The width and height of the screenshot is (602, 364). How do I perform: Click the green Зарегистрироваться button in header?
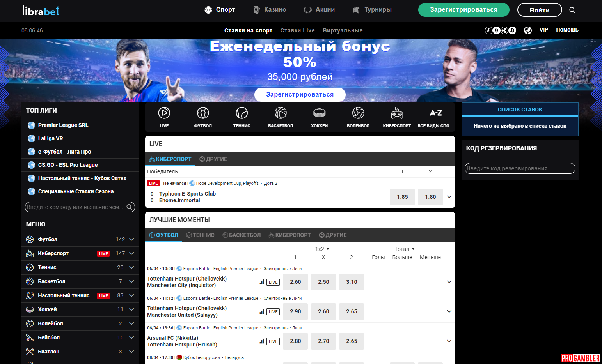click(x=463, y=10)
